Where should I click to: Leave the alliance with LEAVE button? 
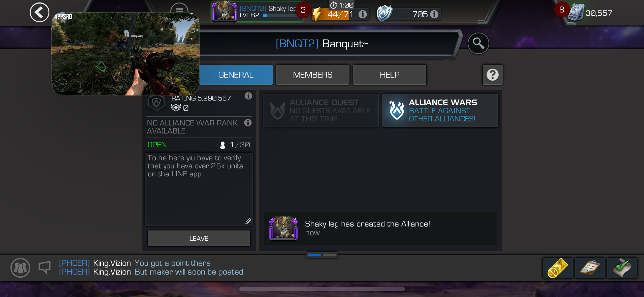tap(199, 238)
